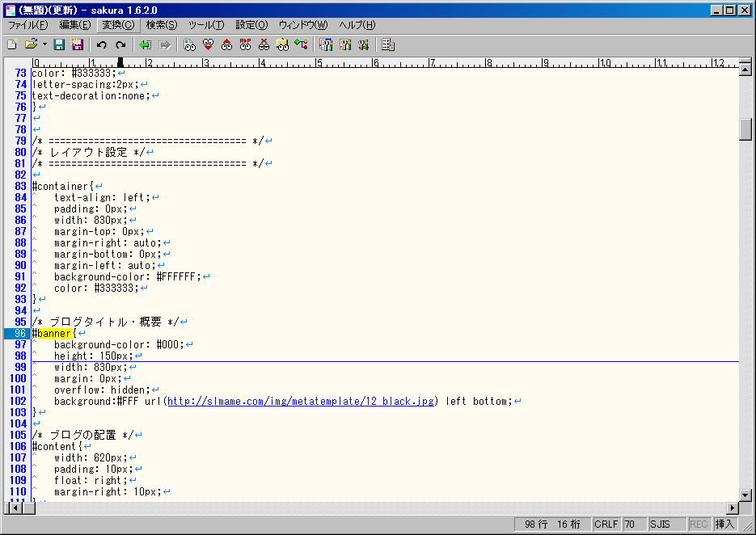Viewport: 756px width, 535px height.
Task: Click the CRLF line-ending status indicator
Action: [x=606, y=524]
